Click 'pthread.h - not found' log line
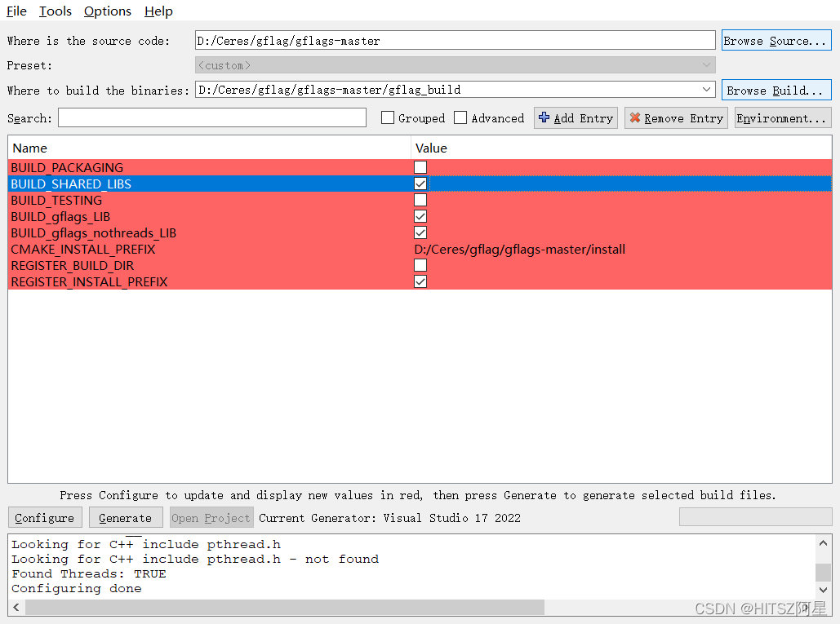This screenshot has height=624, width=840. coord(195,560)
